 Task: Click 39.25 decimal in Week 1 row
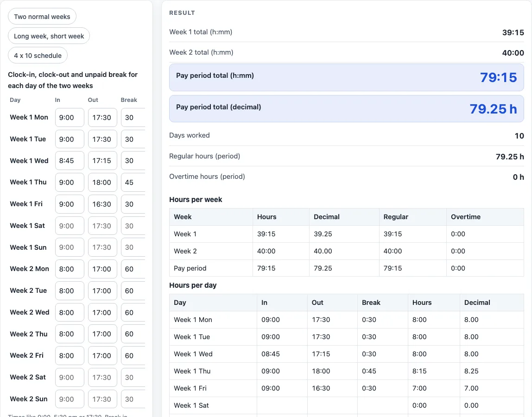[x=323, y=234]
